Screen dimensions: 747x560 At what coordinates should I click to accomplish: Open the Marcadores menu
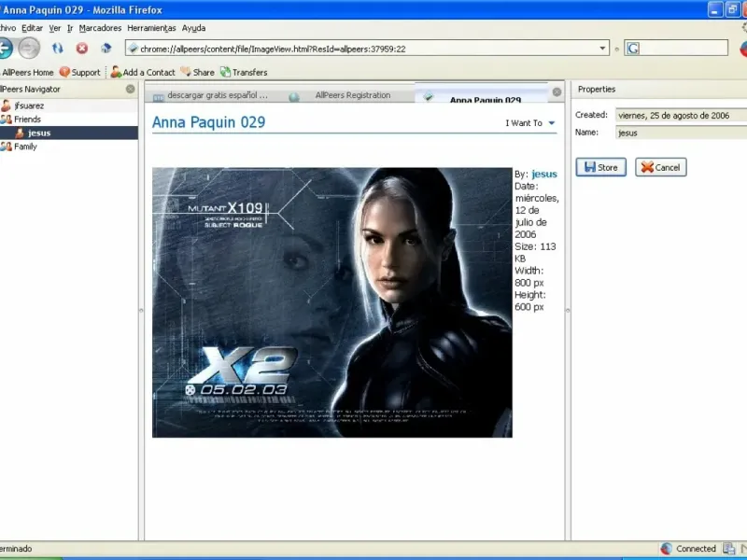point(100,28)
